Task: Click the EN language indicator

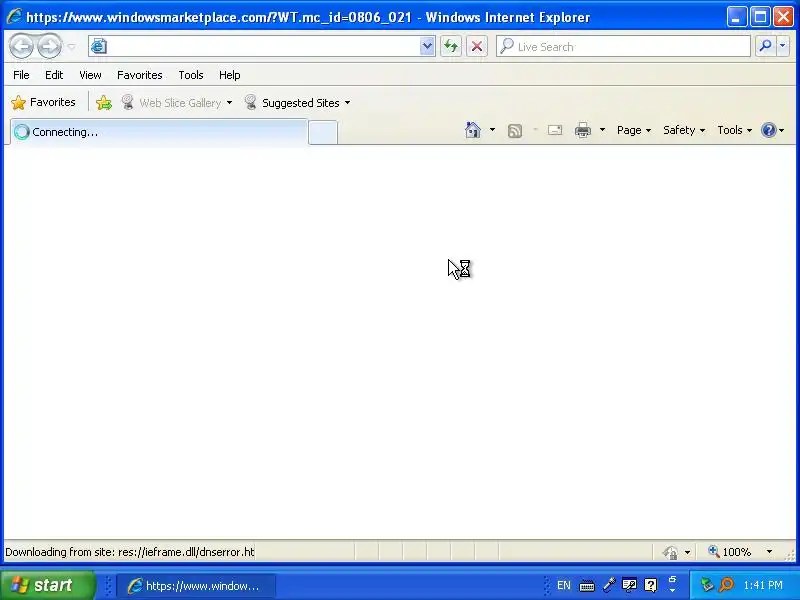Action: pyautogui.click(x=564, y=585)
